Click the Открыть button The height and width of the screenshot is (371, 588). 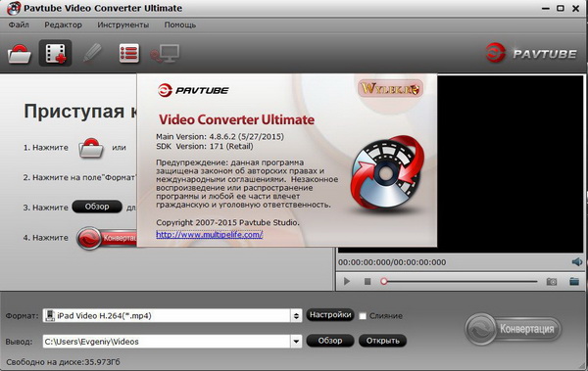382,341
